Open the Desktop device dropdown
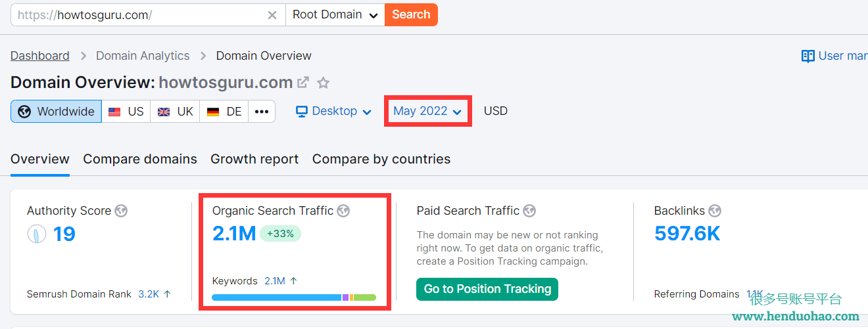 coord(334,111)
